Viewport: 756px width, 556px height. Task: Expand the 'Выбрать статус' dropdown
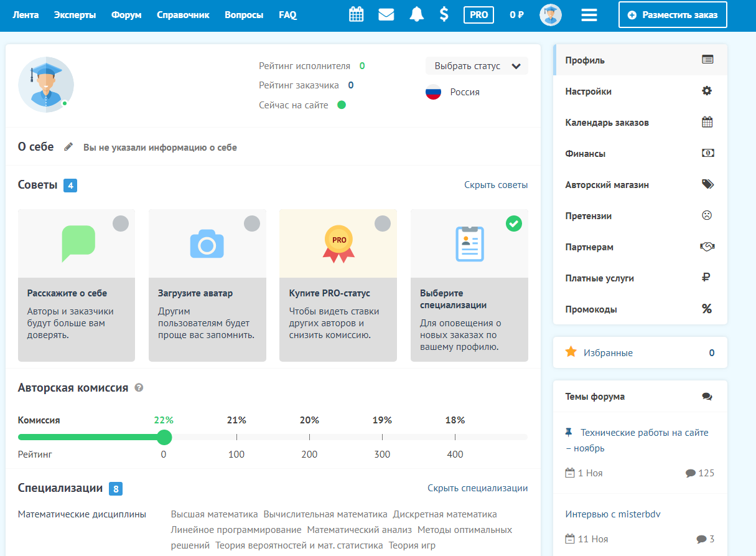(477, 66)
